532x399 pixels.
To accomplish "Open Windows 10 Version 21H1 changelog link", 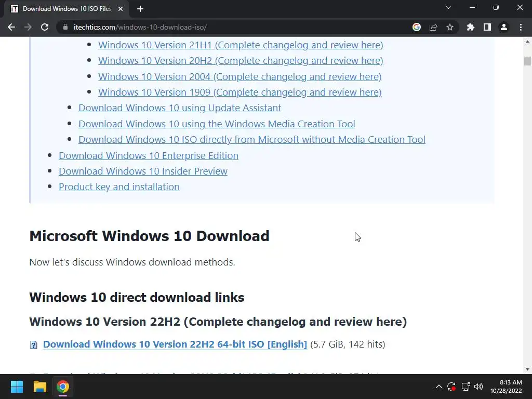I will (241, 45).
